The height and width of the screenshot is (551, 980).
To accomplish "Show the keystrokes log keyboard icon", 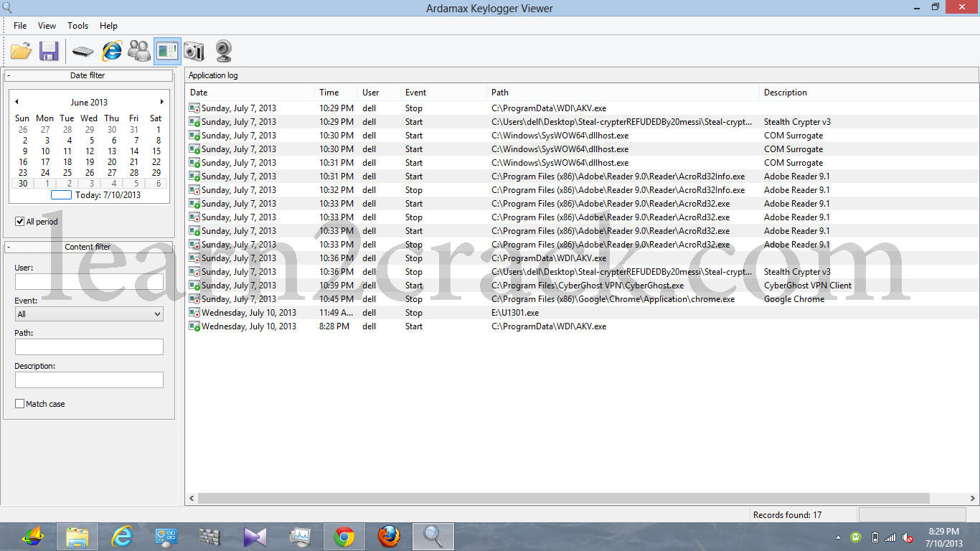I will 83,51.
